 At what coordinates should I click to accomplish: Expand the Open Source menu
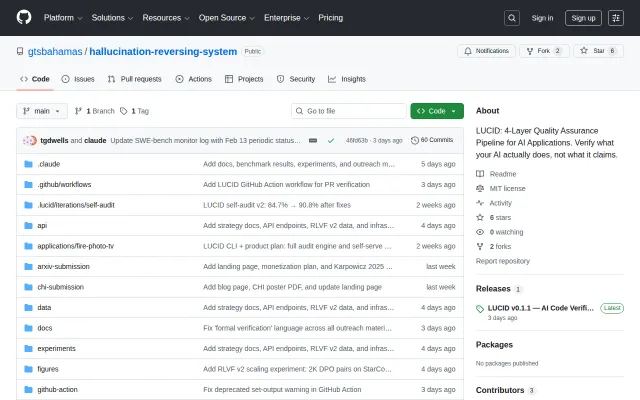click(227, 18)
